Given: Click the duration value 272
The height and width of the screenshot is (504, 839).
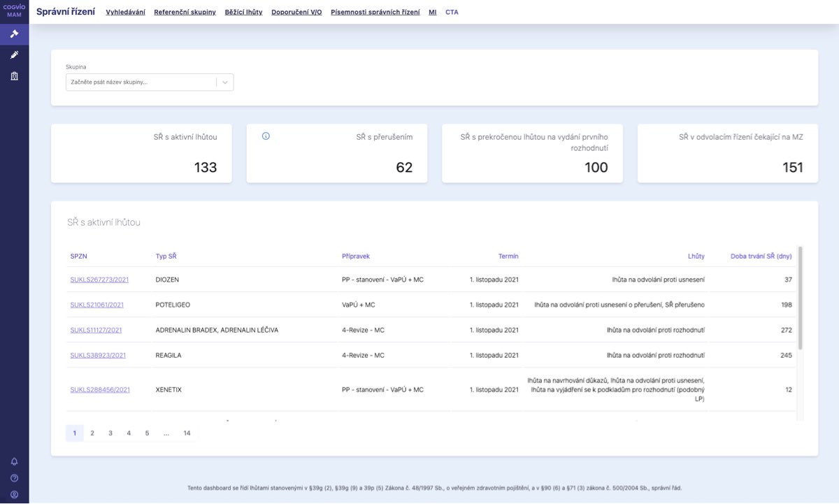Looking at the screenshot, I should (x=787, y=330).
